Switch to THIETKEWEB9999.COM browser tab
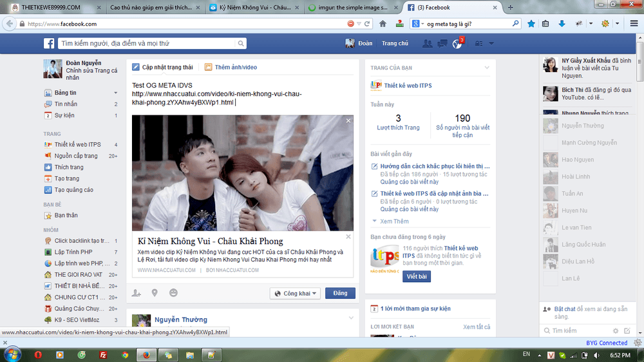Image resolution: width=644 pixels, height=362 pixels. tap(55, 7)
